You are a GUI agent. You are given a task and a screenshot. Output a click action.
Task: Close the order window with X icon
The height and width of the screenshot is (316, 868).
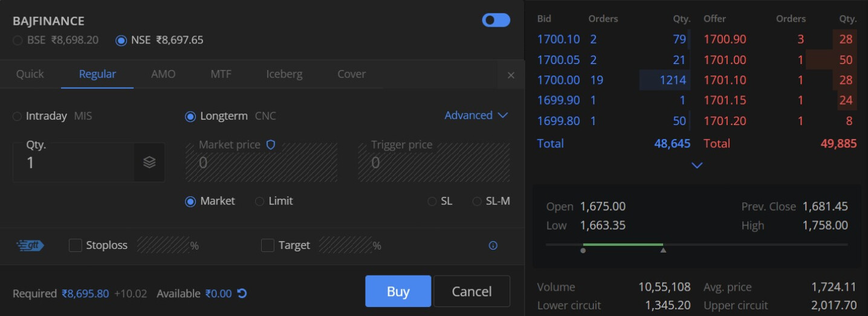pos(511,75)
